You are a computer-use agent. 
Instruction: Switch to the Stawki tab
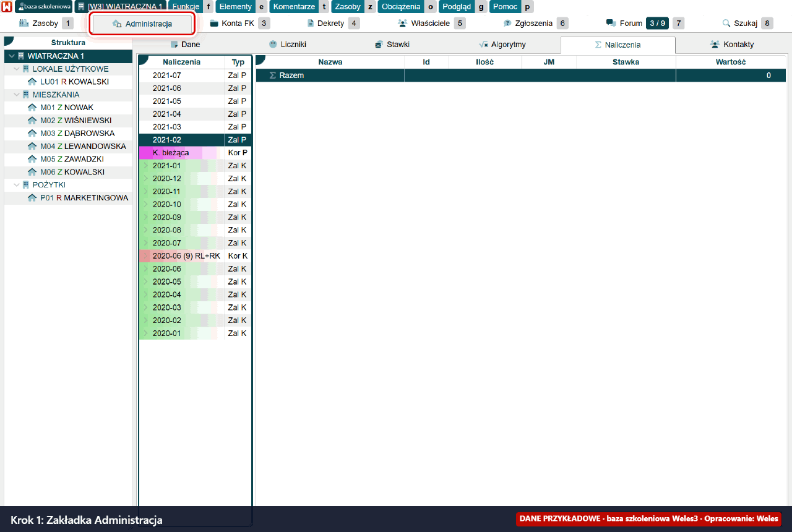click(x=392, y=45)
